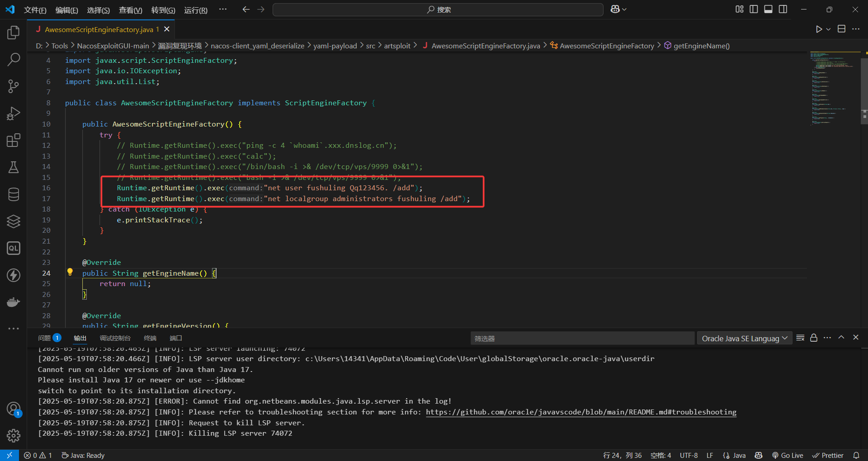This screenshot has width=868, height=461.
Task: Show additional activity bar views
Action: (x=14, y=329)
